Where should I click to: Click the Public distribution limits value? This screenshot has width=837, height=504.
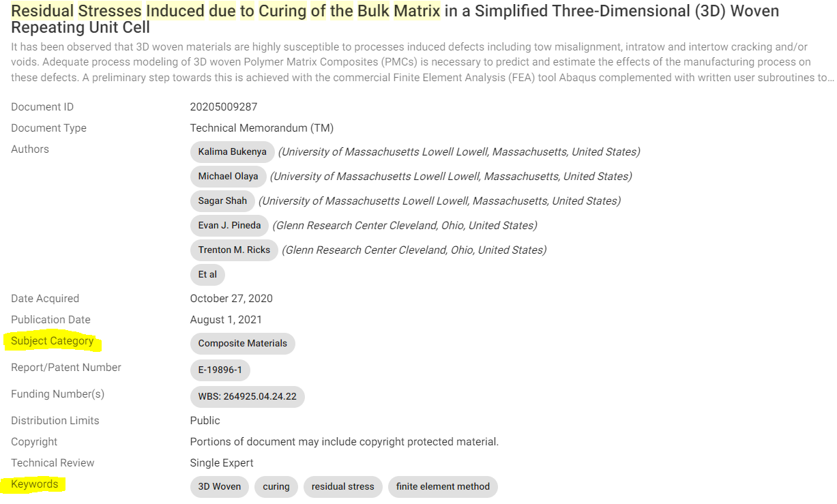click(x=205, y=420)
